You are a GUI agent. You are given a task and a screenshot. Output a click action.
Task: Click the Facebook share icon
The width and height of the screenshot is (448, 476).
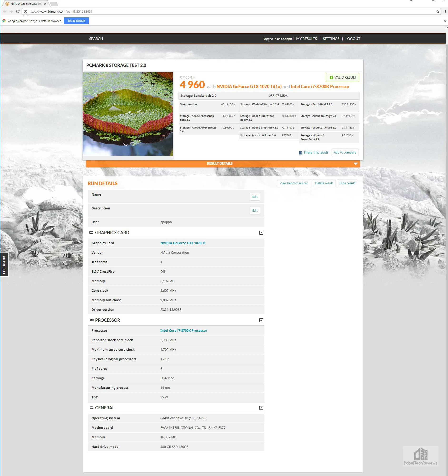point(300,153)
